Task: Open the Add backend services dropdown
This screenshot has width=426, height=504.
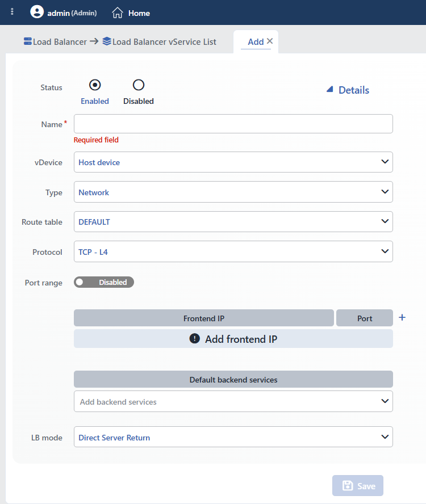Action: tap(233, 401)
